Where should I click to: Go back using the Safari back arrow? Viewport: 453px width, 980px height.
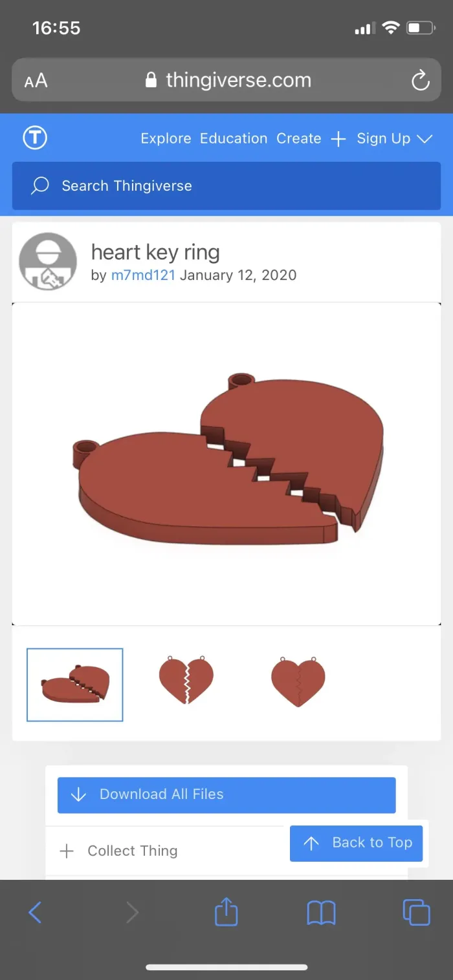click(x=35, y=912)
